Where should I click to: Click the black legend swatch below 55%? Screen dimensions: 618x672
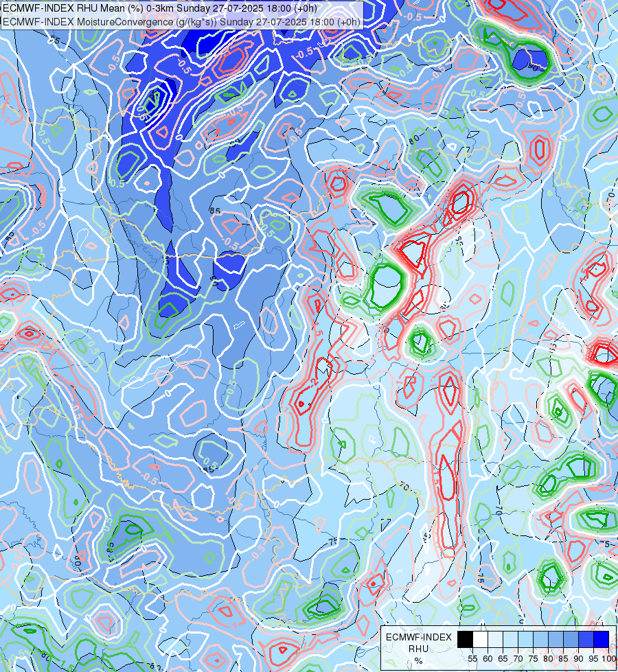466,640
